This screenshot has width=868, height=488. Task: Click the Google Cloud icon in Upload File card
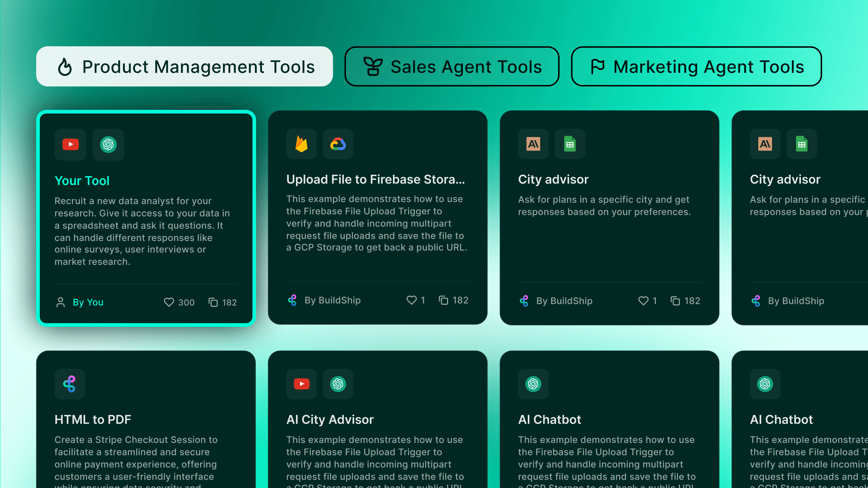coord(338,144)
